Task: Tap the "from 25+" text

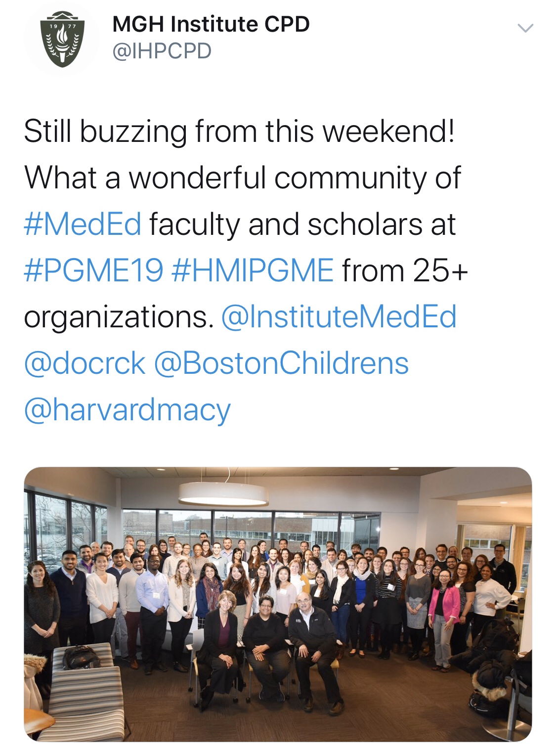Action: (405, 270)
